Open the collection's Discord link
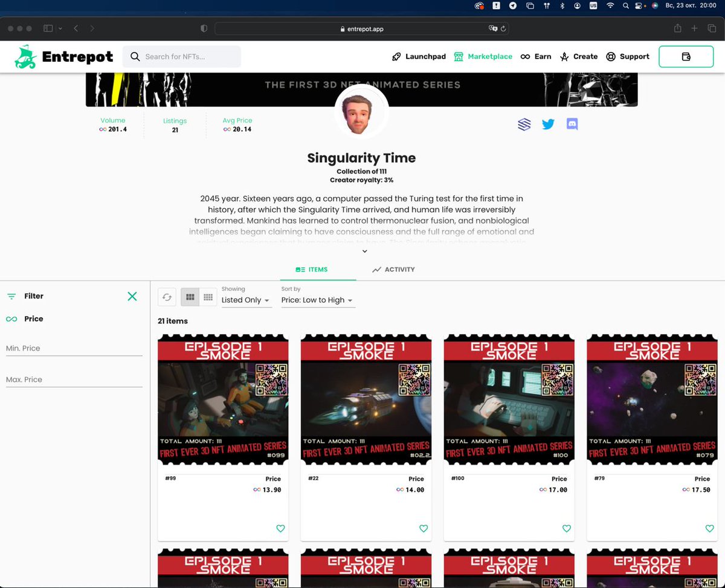The image size is (725, 588). coord(572,124)
